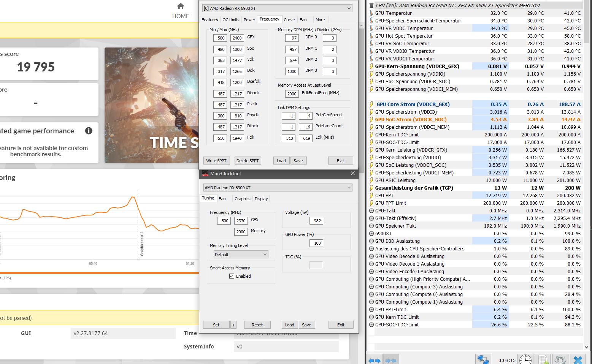Click the clock reset timer icon in HWiNFO
Image resolution: width=592 pixels, height=364 pixels.
[x=525, y=359]
